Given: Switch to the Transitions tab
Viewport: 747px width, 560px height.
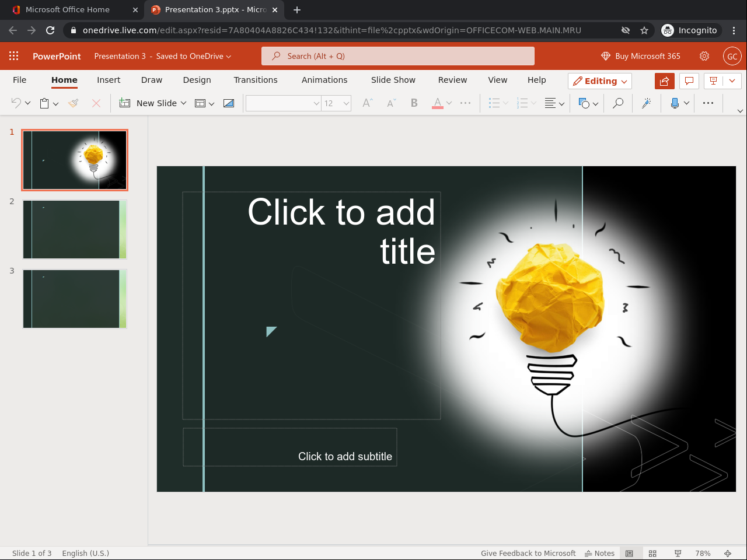Looking at the screenshot, I should [256, 80].
